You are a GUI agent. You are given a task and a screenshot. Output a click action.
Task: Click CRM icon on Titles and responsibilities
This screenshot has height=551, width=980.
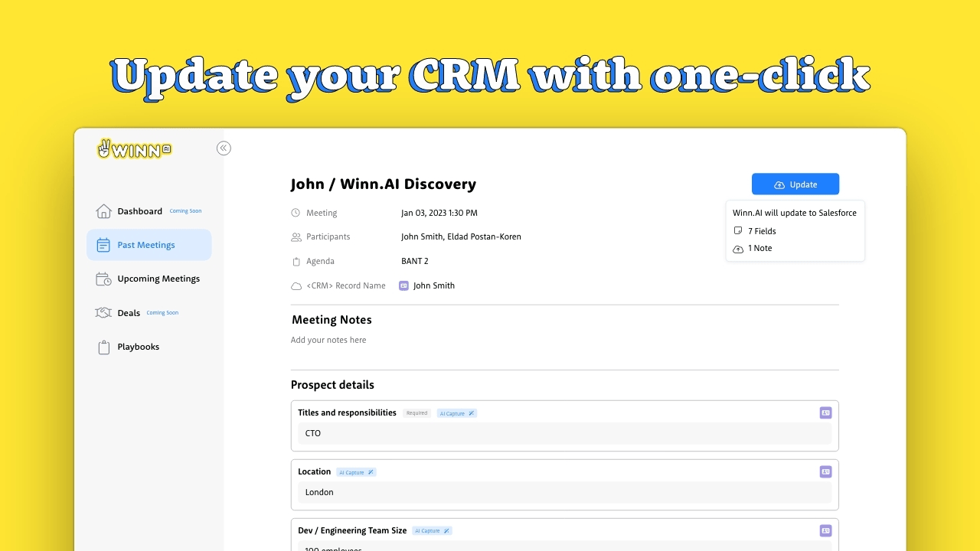(x=825, y=413)
